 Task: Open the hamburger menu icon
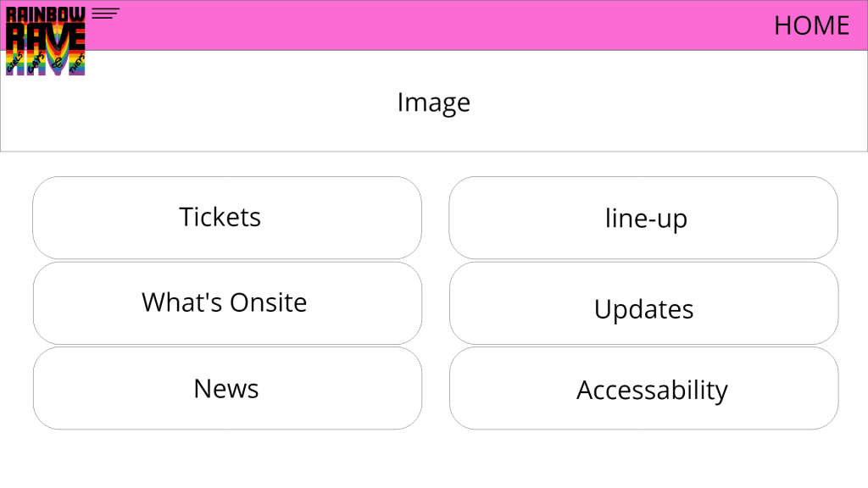pyautogui.click(x=105, y=13)
